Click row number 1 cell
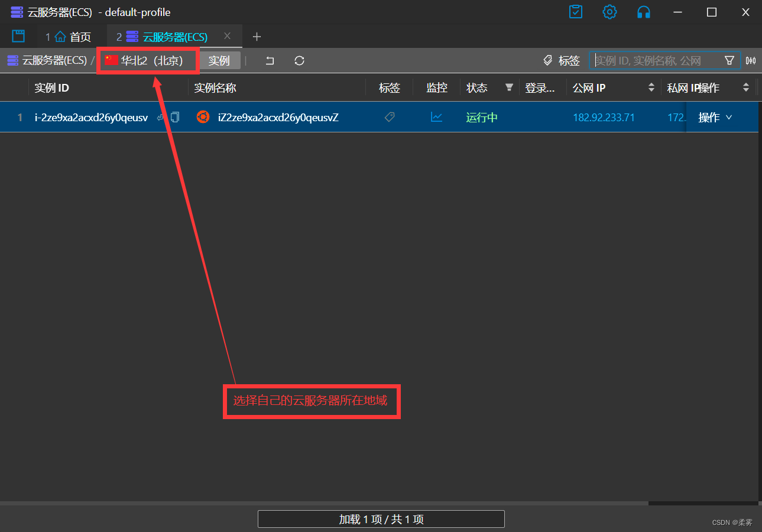 pyautogui.click(x=20, y=117)
